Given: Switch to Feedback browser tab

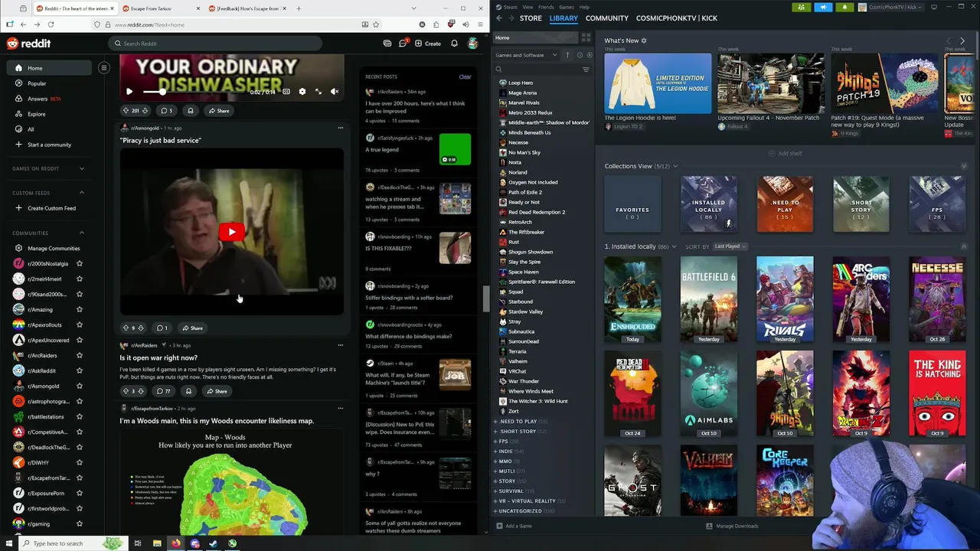Looking at the screenshot, I should (249, 8).
